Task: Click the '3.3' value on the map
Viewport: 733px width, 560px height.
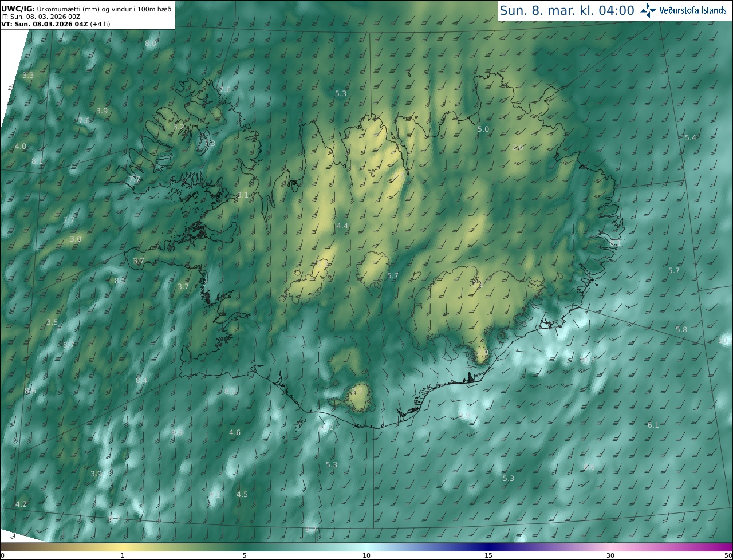Action: 28,76
